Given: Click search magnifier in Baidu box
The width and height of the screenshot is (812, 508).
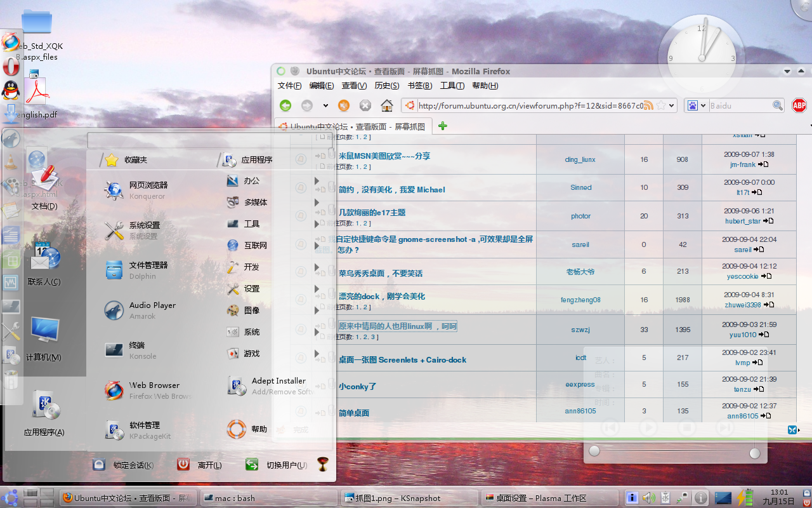Looking at the screenshot, I should 777,105.
